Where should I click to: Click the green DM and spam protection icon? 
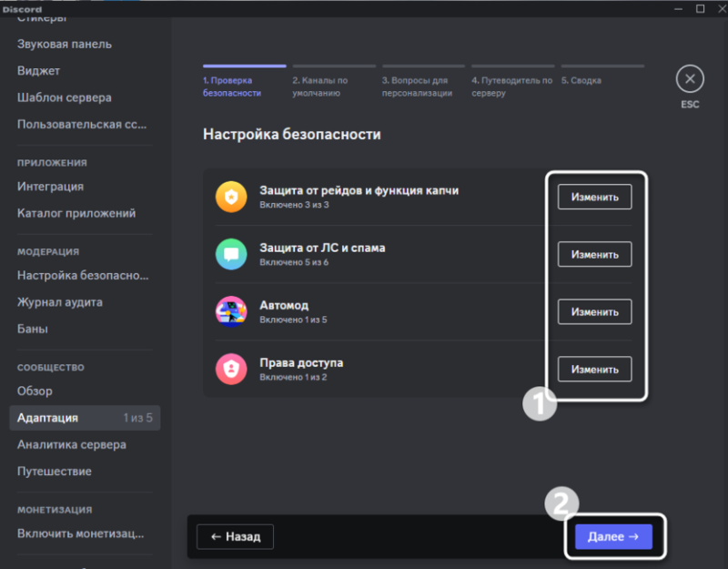[231, 254]
